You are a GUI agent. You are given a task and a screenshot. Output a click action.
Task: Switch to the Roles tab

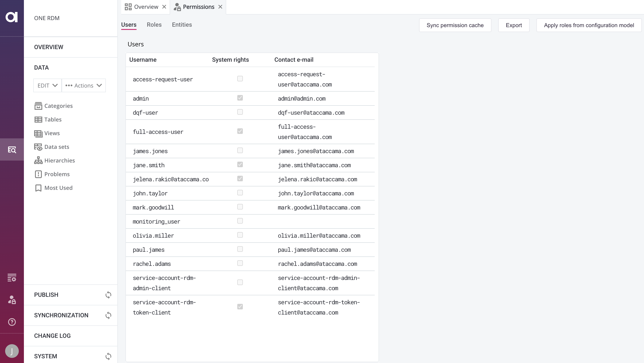154,25
